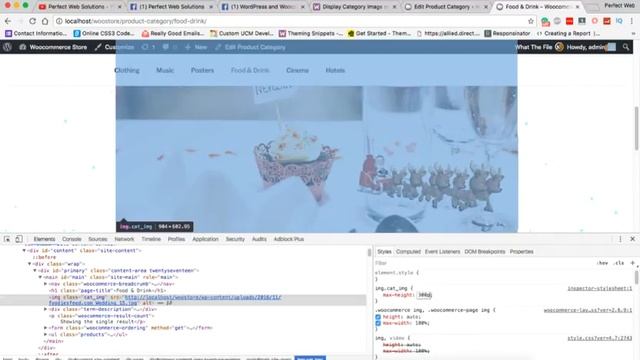
Task: Collapse the div id="primary" node
Action: coord(35,271)
